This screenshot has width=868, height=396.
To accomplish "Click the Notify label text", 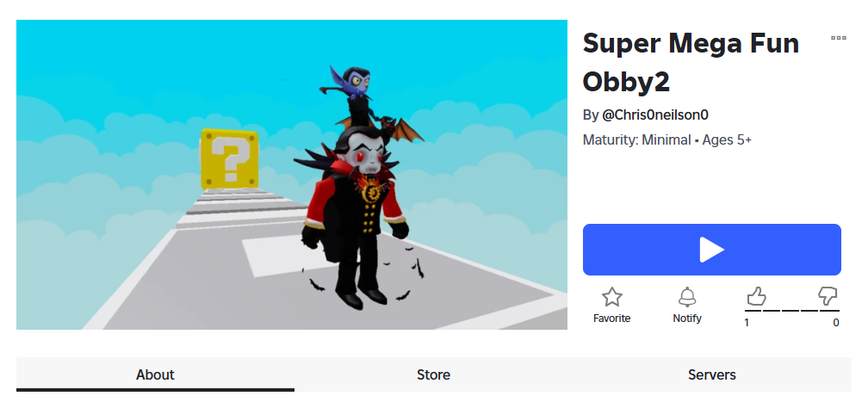I will click(x=687, y=318).
